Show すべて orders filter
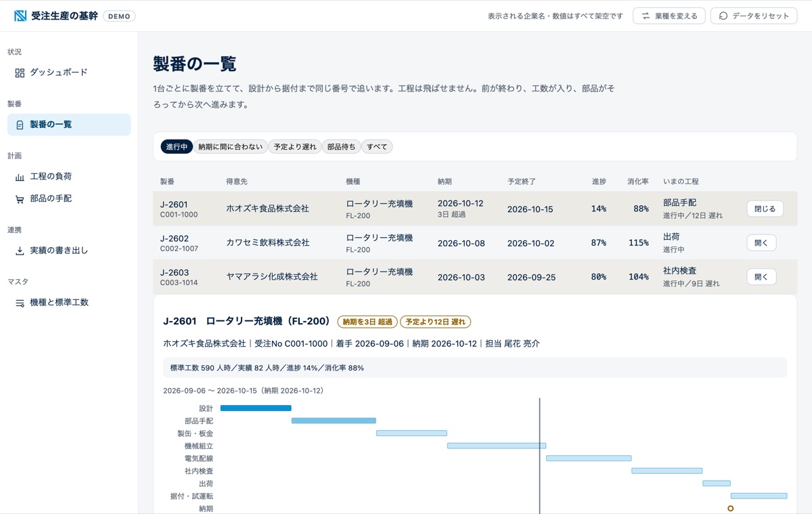 click(377, 146)
